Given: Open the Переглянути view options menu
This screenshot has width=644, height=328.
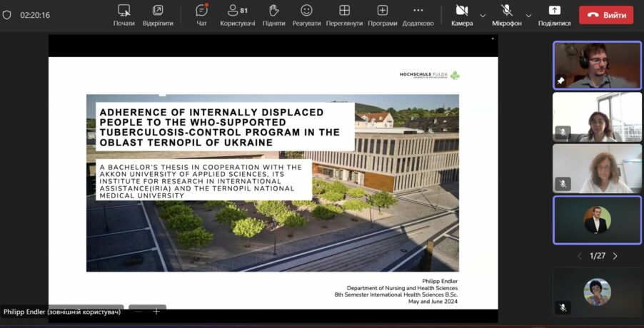Looking at the screenshot, I should pyautogui.click(x=344, y=14).
